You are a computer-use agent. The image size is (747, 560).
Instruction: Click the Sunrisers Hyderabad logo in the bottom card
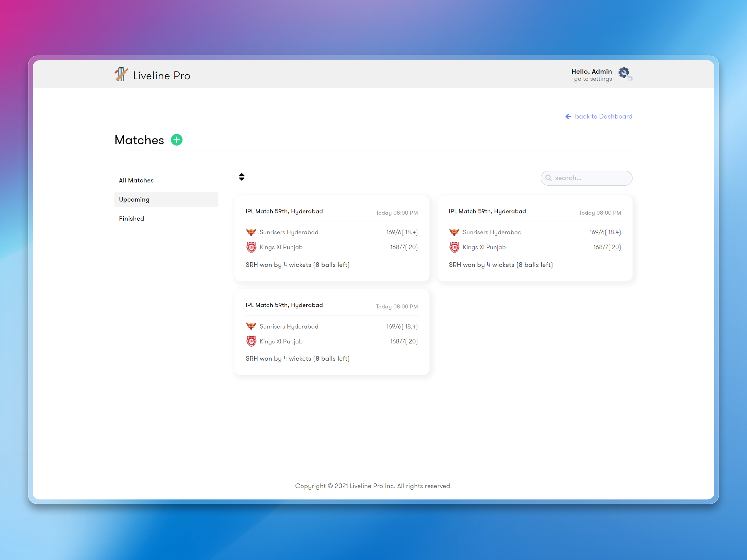[x=251, y=326]
